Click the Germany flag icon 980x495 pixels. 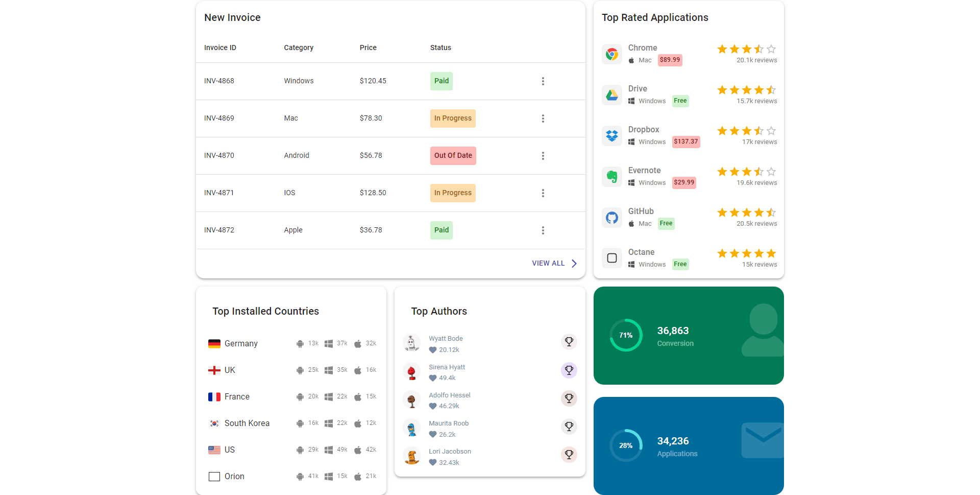(x=214, y=344)
